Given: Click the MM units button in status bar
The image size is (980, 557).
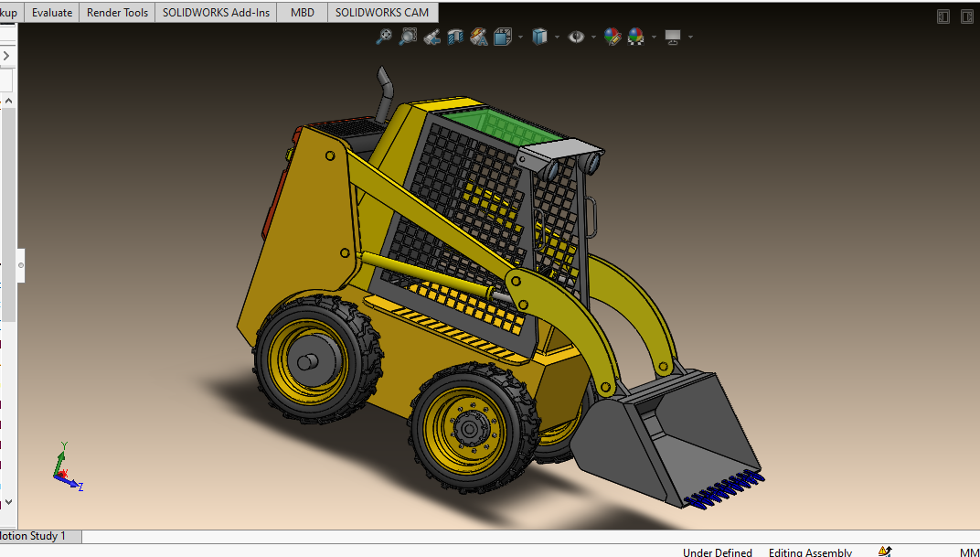Looking at the screenshot, I should coord(969,552).
